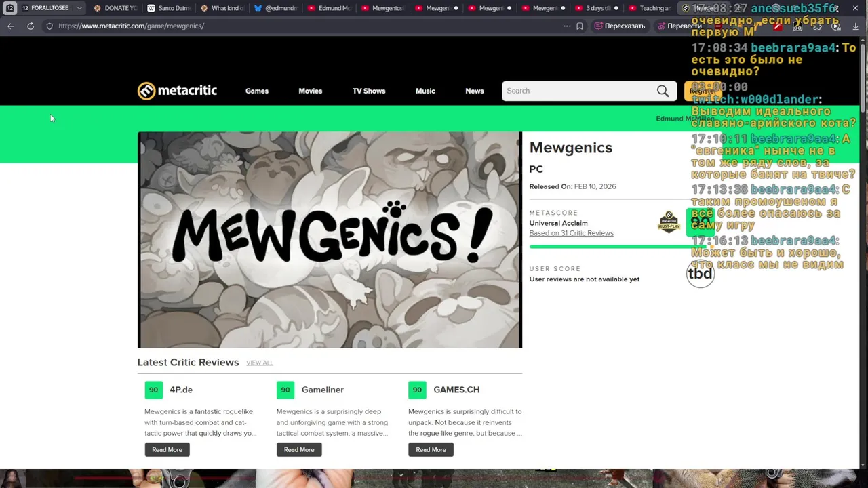868x488 pixels.
Task: Open 'Based on 31 Critic Reviews' link
Action: pos(571,233)
